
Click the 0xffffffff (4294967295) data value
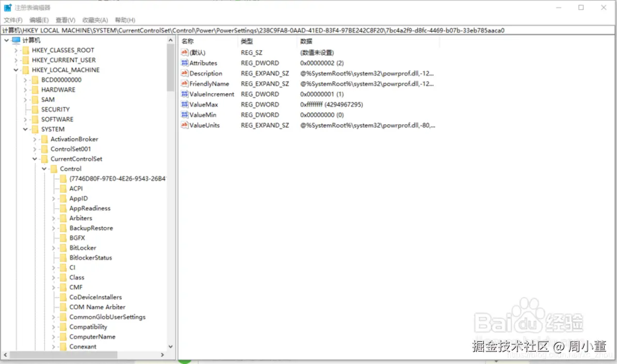tap(331, 104)
